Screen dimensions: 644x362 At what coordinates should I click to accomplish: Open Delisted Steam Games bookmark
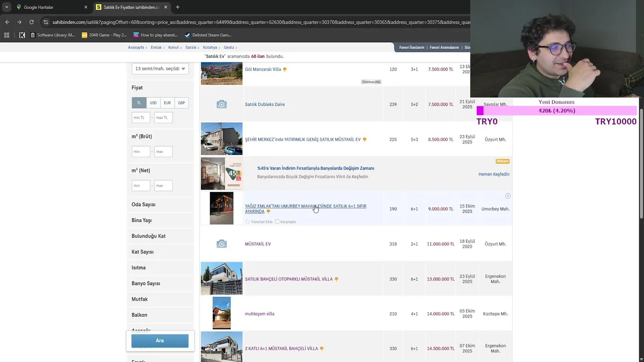pos(208,35)
